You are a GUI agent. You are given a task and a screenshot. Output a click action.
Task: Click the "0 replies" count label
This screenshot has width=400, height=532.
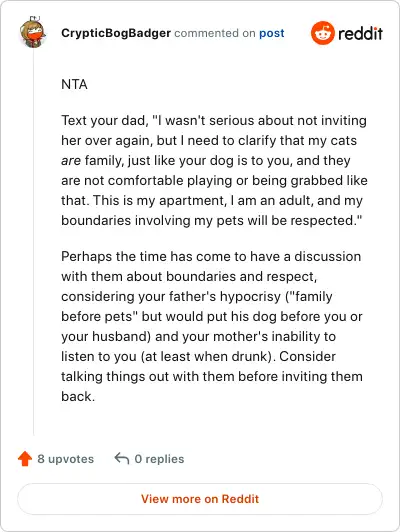[x=159, y=459]
